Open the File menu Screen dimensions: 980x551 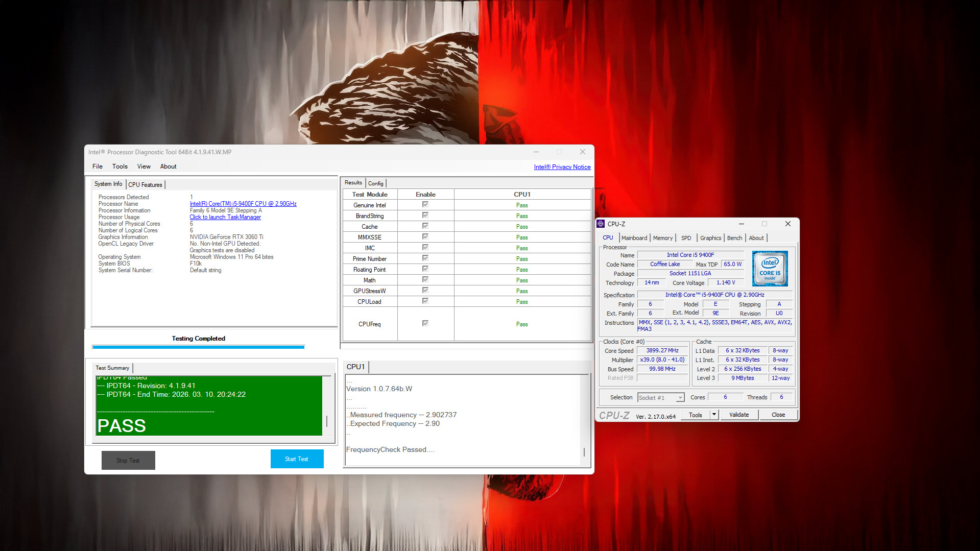pos(98,166)
